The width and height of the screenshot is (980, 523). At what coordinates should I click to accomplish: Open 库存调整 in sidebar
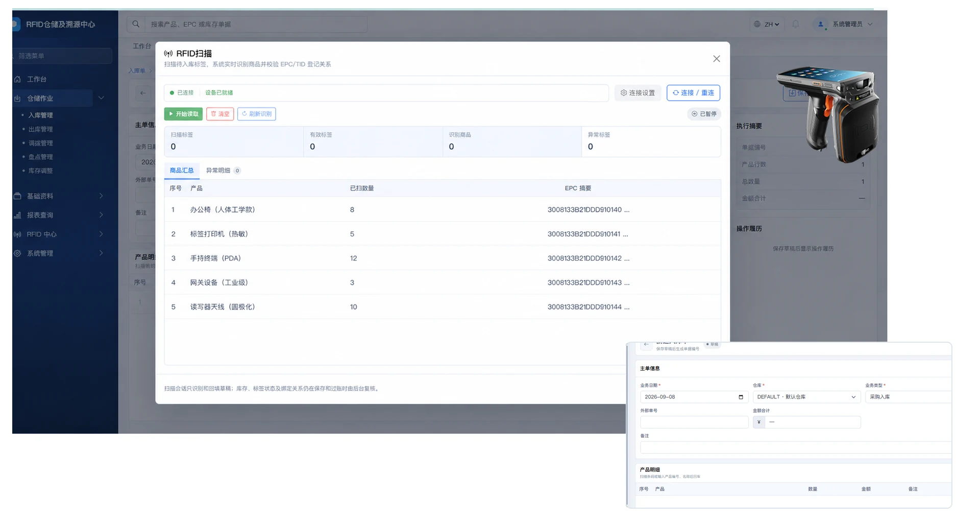point(40,171)
